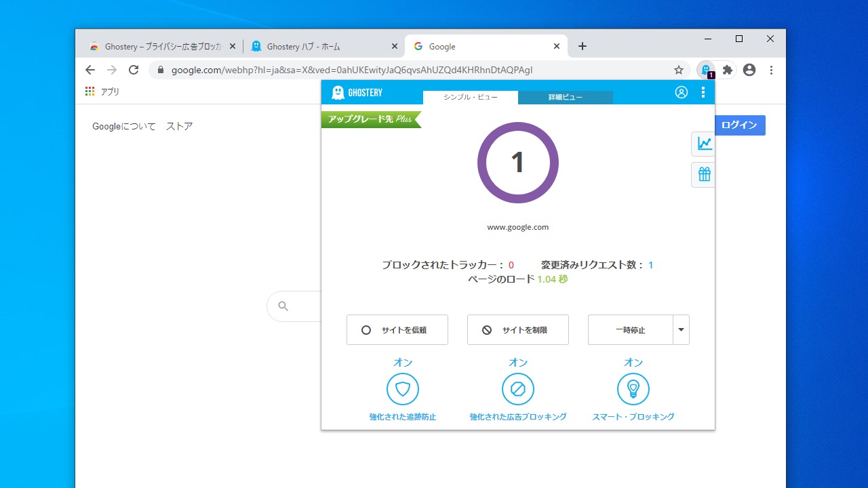The width and height of the screenshot is (868, 488).
Task: Close the Ghostery プライバシー広告ブロッカー tab
Action: coord(233,46)
